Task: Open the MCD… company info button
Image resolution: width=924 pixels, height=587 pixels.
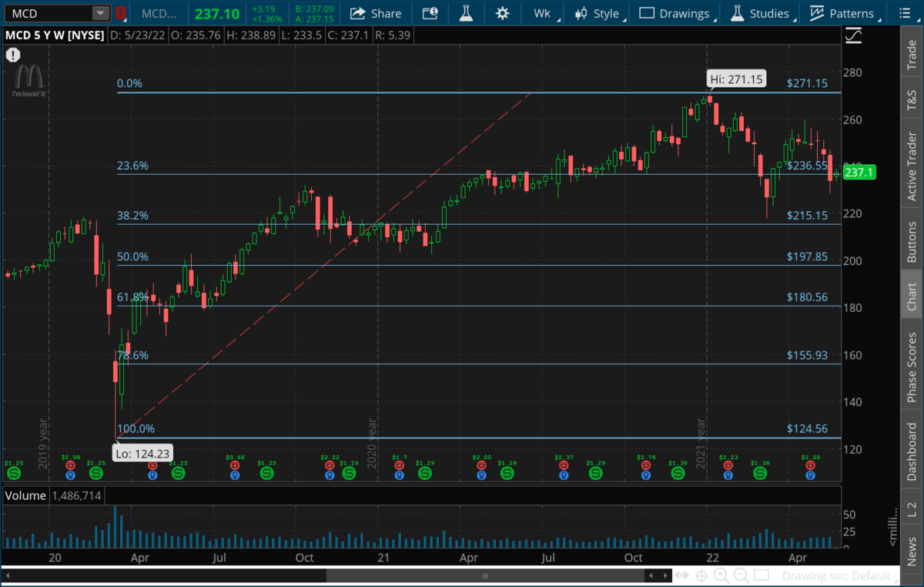Action: coord(159,13)
